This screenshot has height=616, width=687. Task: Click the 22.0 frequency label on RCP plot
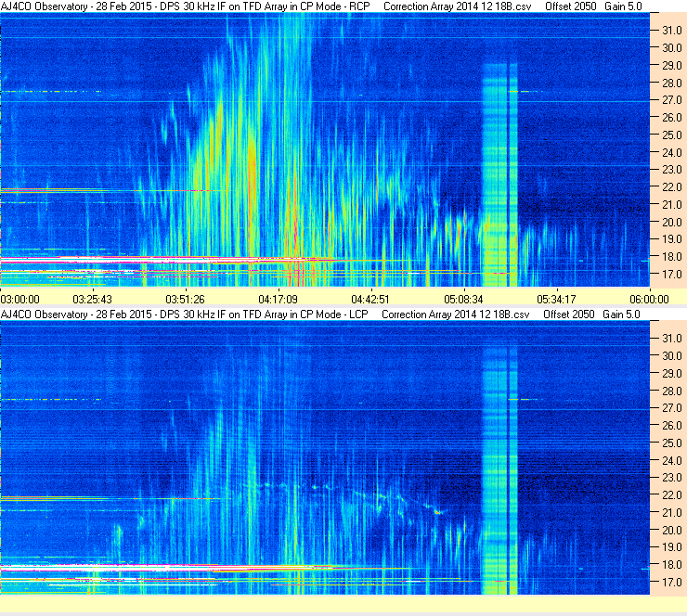tap(672, 187)
